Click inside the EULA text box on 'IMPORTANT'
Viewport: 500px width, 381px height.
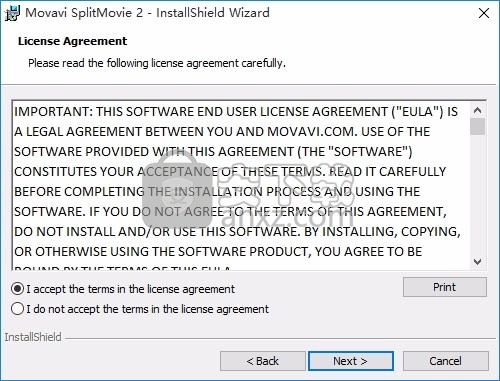click(53, 112)
